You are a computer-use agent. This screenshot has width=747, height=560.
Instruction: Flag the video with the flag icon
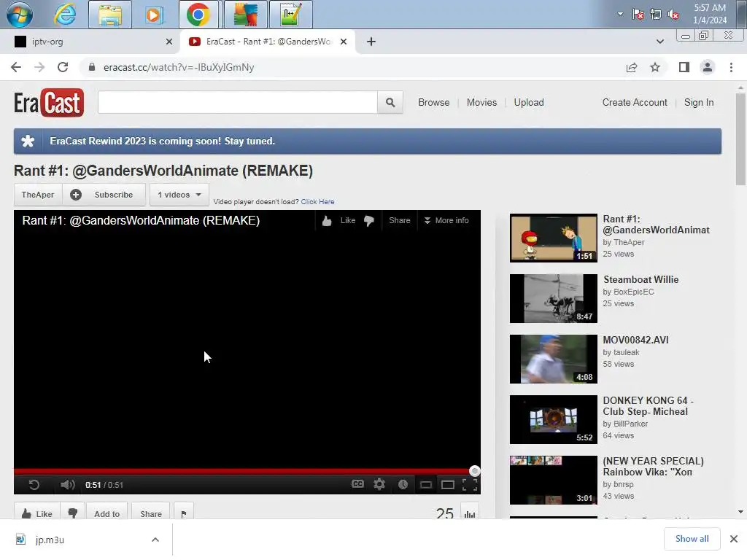pyautogui.click(x=184, y=513)
